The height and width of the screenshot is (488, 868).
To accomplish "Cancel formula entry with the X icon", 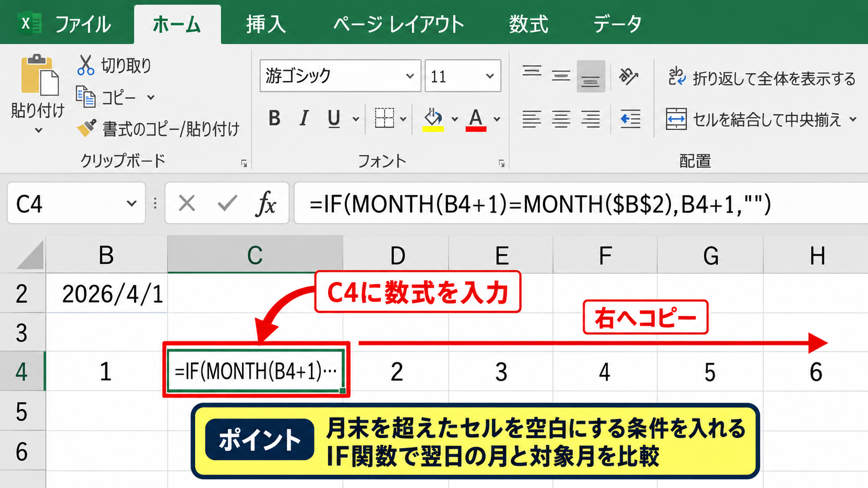I will [187, 204].
